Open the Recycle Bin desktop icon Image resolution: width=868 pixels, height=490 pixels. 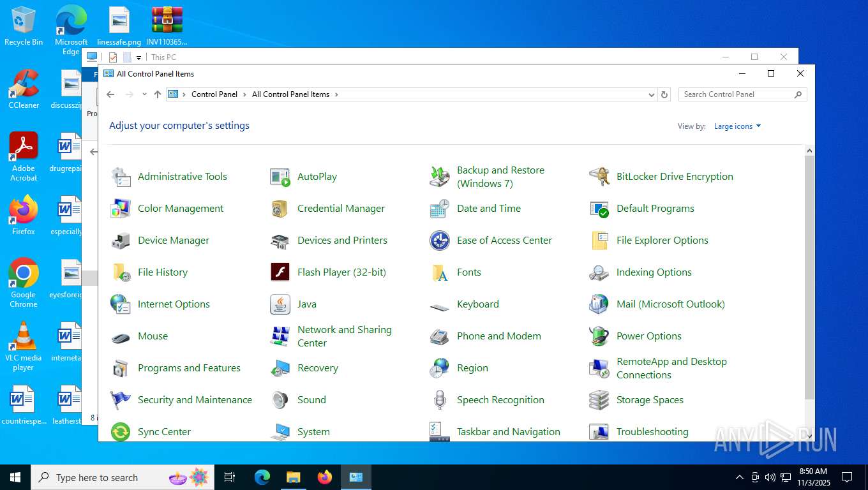(x=24, y=26)
